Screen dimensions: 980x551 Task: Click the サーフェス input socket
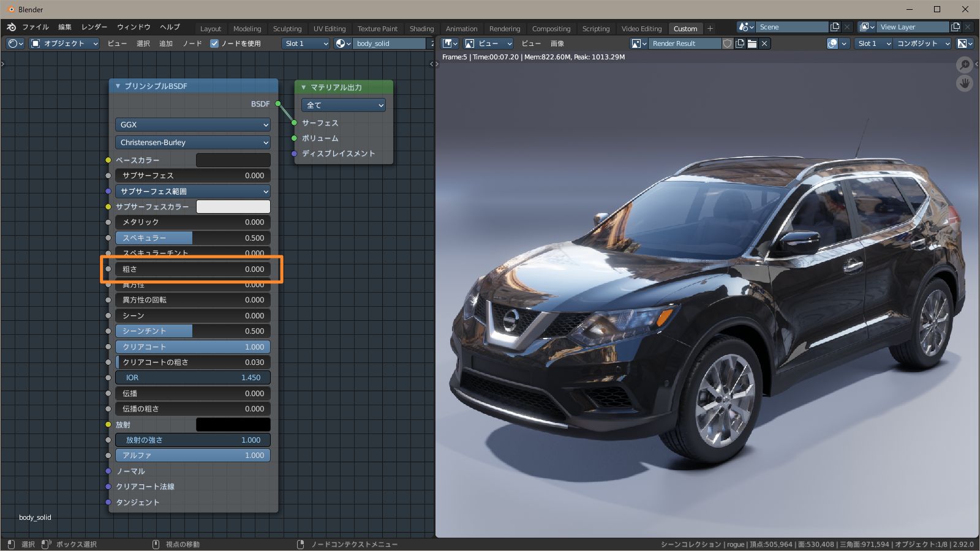point(295,122)
